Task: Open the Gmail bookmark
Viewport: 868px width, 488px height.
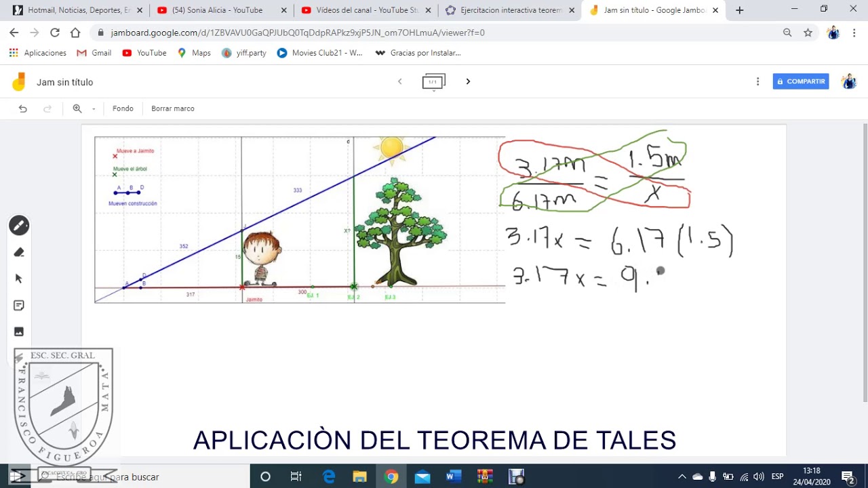Action: coord(94,53)
